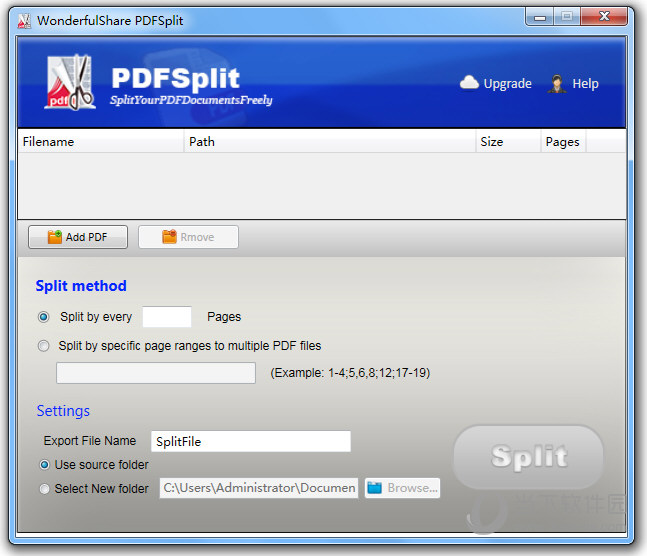Viewport: 647px width, 556px height.
Task: Sort by the Size column header
Action: point(508,142)
